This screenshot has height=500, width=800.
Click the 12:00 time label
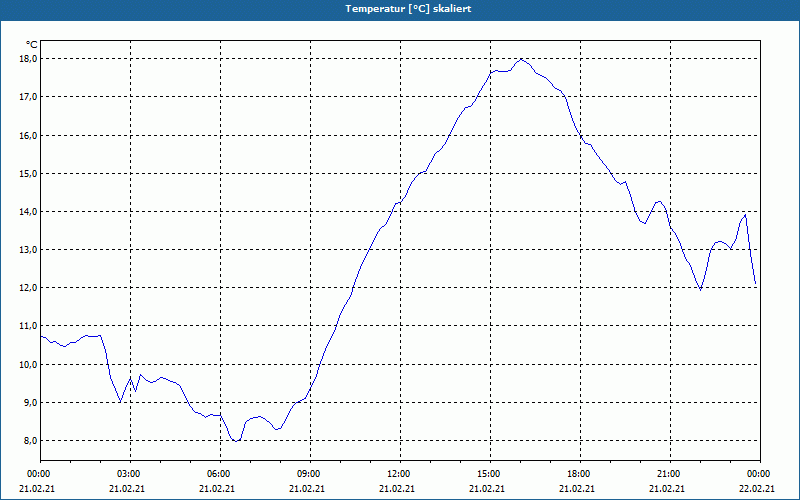pyautogui.click(x=397, y=474)
